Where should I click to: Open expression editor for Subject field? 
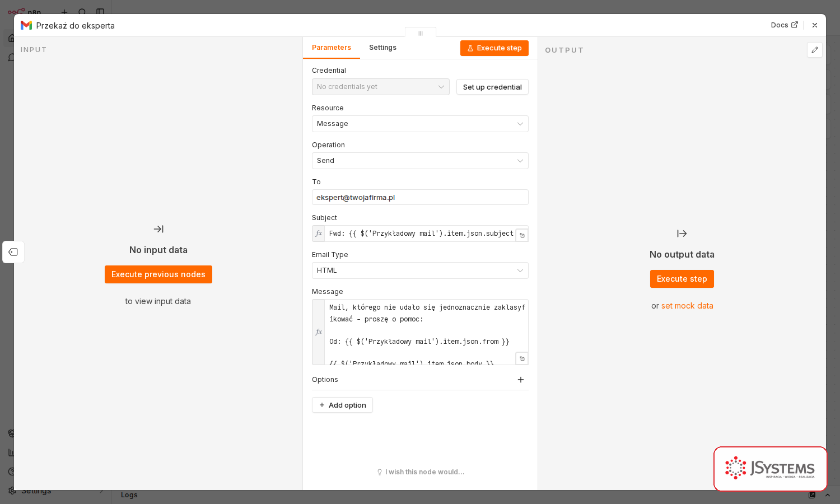522,235
